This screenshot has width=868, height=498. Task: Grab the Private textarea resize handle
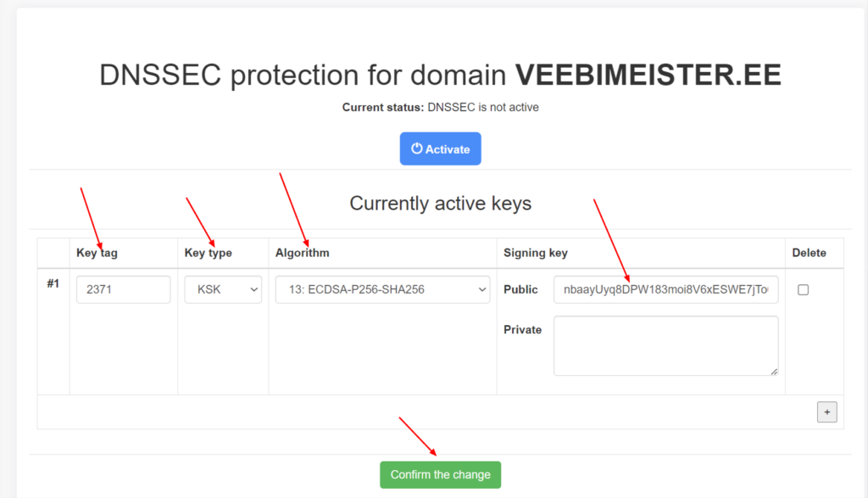[x=773, y=371]
